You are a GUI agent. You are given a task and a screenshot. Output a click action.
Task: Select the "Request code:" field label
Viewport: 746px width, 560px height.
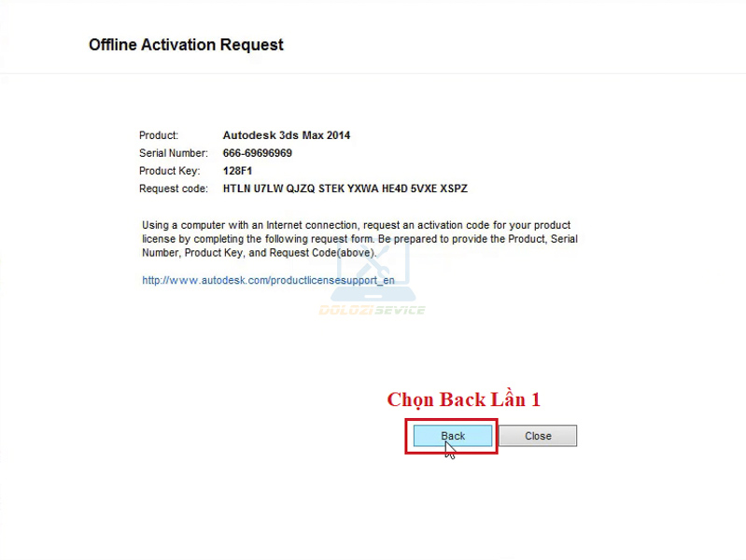coord(173,189)
